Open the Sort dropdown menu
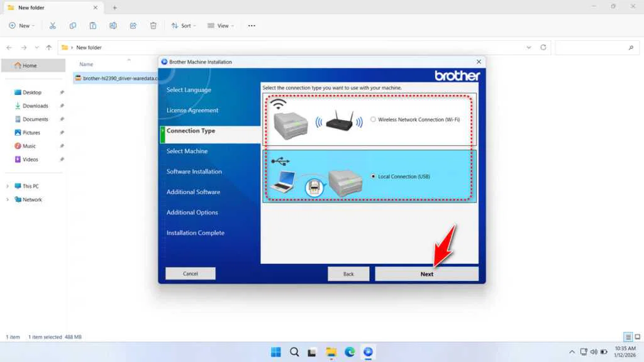Viewport: 644px width, 362px height. (184, 25)
